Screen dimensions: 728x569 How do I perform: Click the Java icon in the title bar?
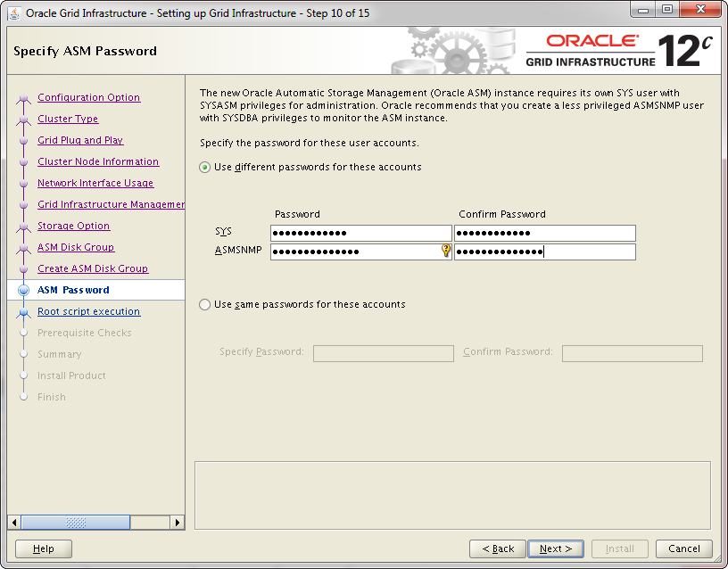coord(14,13)
